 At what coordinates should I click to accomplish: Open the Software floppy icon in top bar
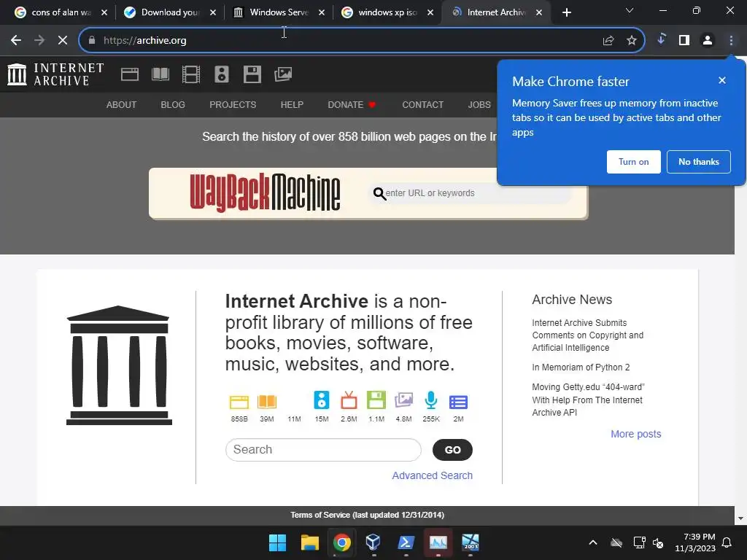click(x=252, y=74)
